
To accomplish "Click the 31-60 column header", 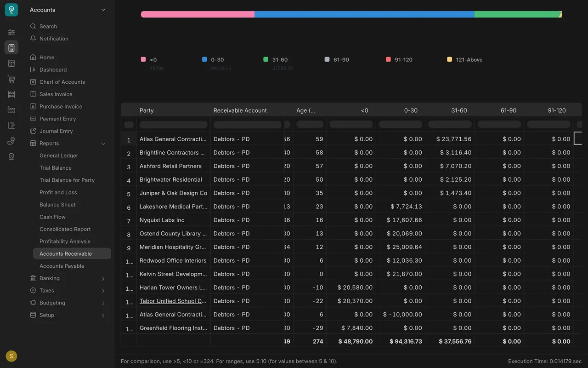I will point(459,110).
